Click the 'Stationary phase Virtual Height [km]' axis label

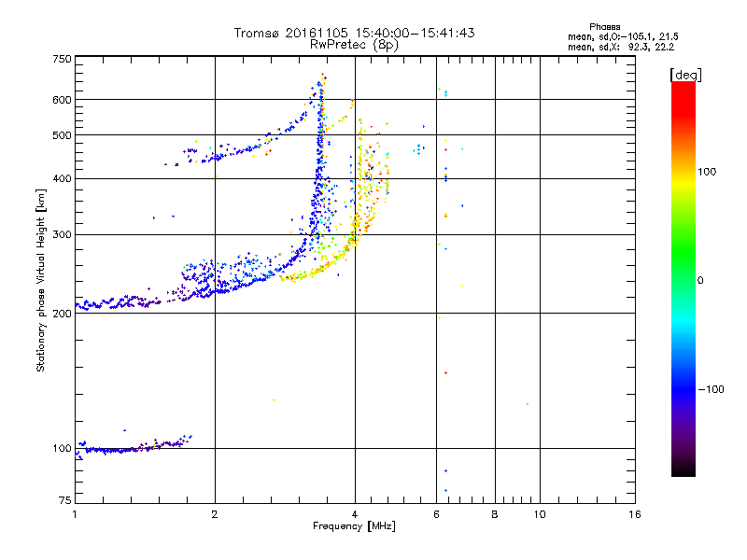click(41, 280)
